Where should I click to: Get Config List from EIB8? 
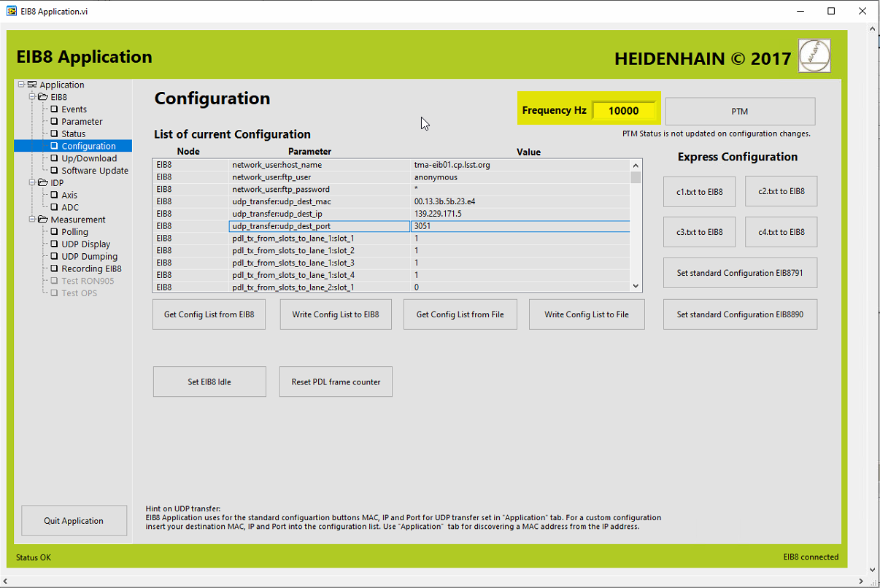(x=209, y=314)
